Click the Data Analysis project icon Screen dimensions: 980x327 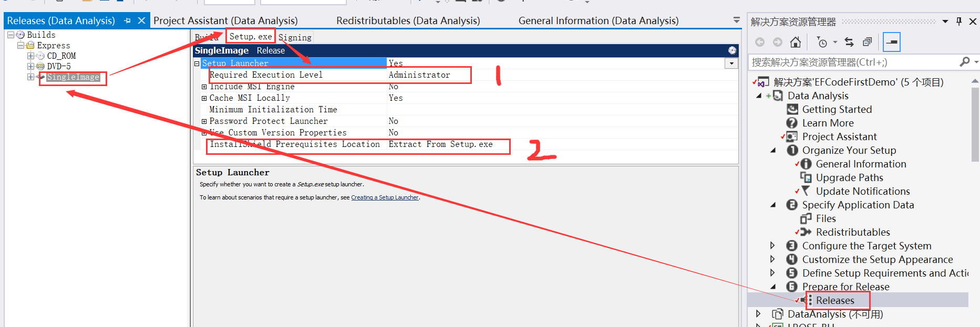tap(778, 96)
